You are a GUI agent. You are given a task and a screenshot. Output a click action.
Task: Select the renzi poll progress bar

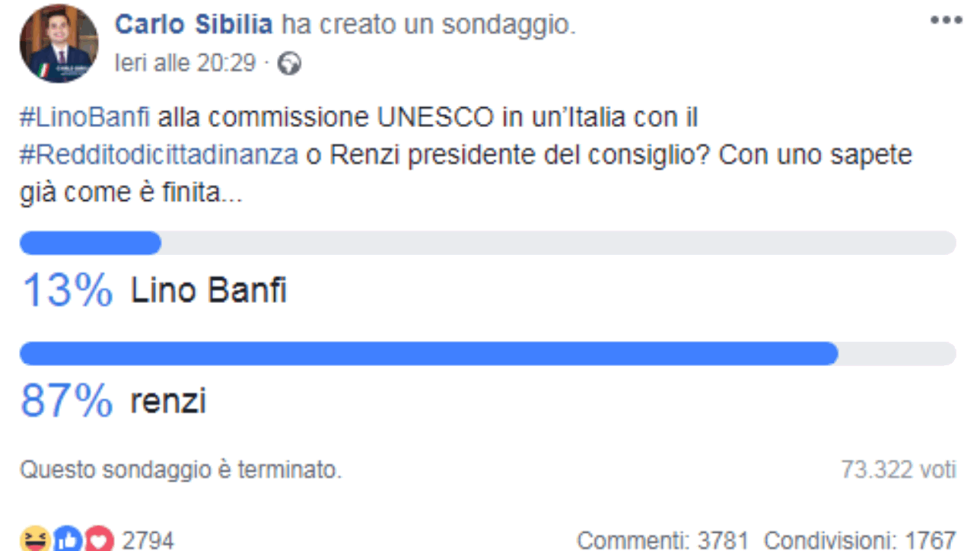(488, 354)
